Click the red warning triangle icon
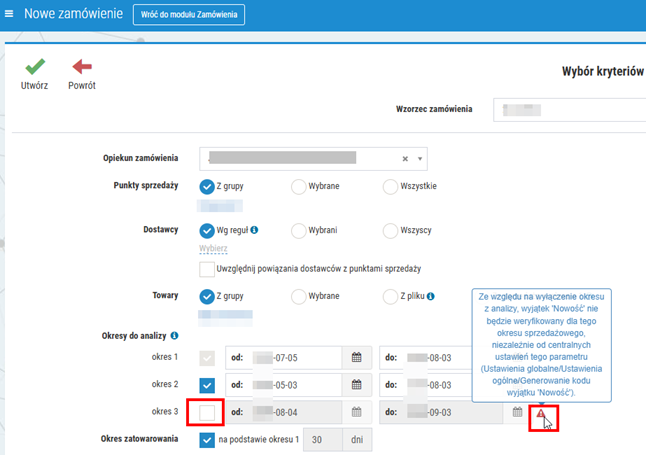646x455 pixels. tap(541, 412)
